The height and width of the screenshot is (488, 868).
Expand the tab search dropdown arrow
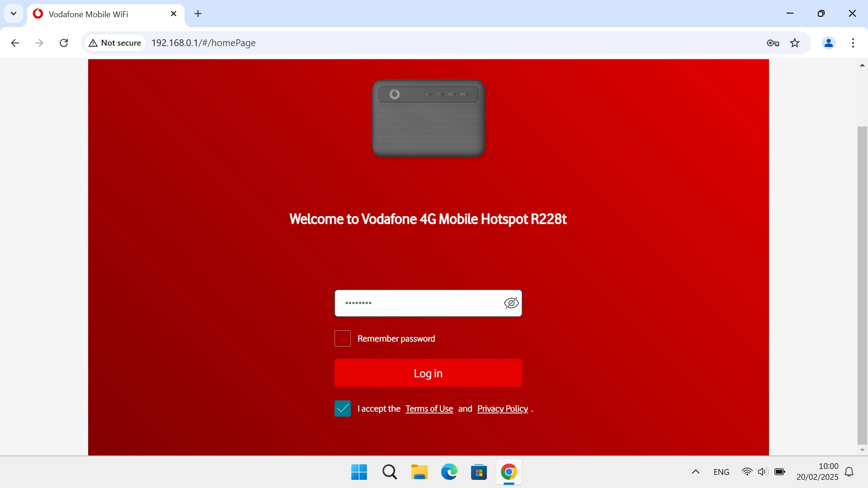pyautogui.click(x=14, y=14)
